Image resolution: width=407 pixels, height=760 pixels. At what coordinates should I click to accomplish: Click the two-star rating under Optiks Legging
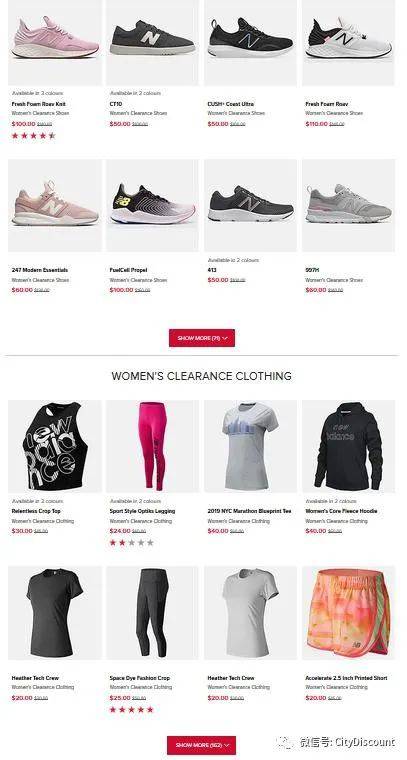(132, 542)
